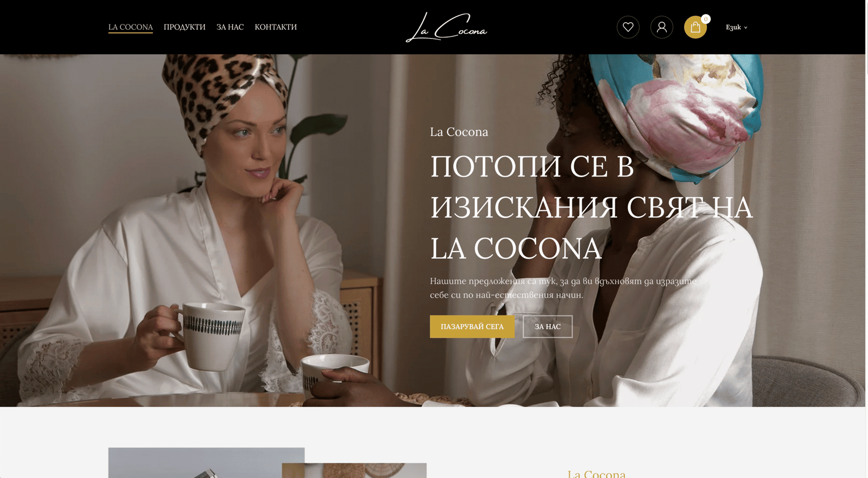Go to the ЗА НАС menu item
868x478 pixels.
click(x=230, y=27)
